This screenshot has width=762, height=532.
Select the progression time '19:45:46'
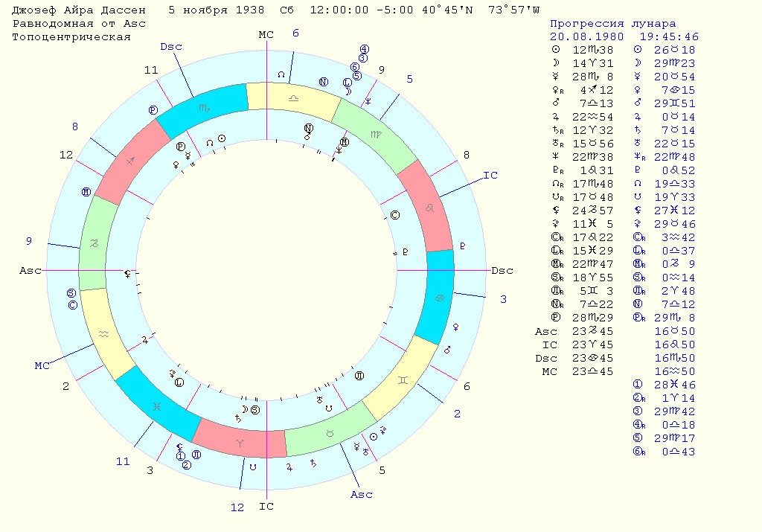point(669,37)
